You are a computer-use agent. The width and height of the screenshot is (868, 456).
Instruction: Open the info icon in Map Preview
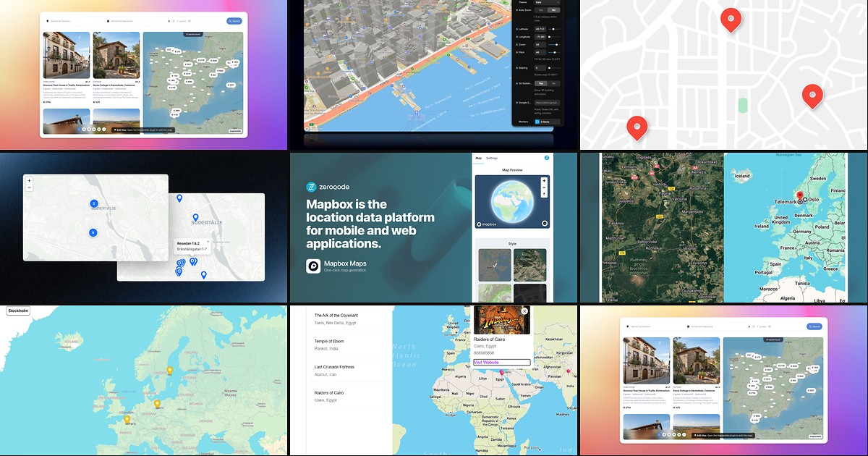(544, 223)
